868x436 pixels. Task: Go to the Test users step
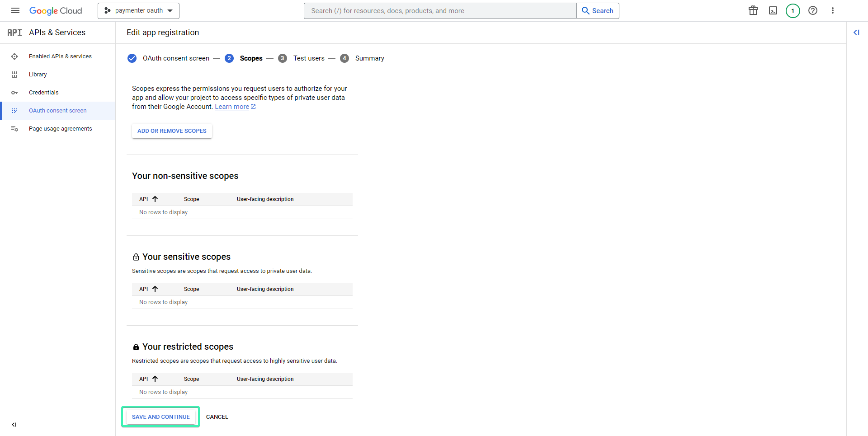[309, 58]
